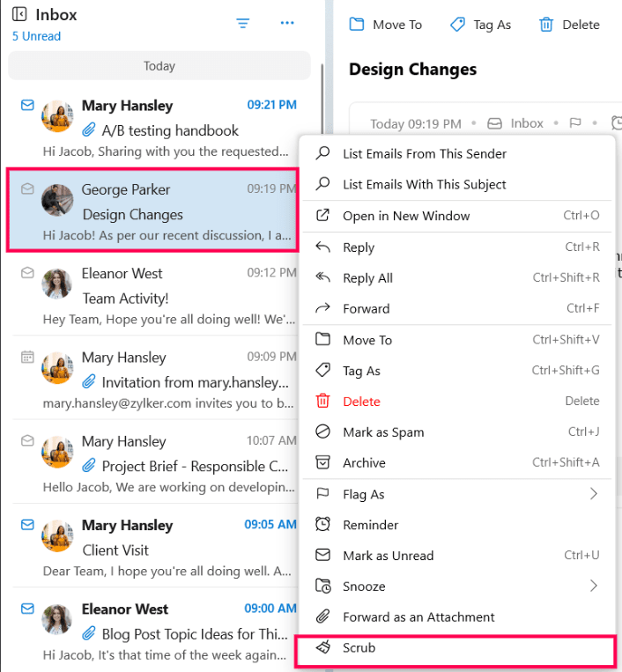Screen dimensions: 622x672
Task: Click the Mark as Spam circle icon
Action: click(322, 432)
